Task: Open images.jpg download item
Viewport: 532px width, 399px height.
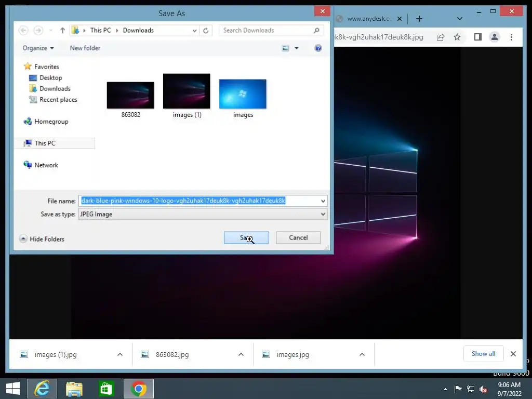Action: [292, 354]
